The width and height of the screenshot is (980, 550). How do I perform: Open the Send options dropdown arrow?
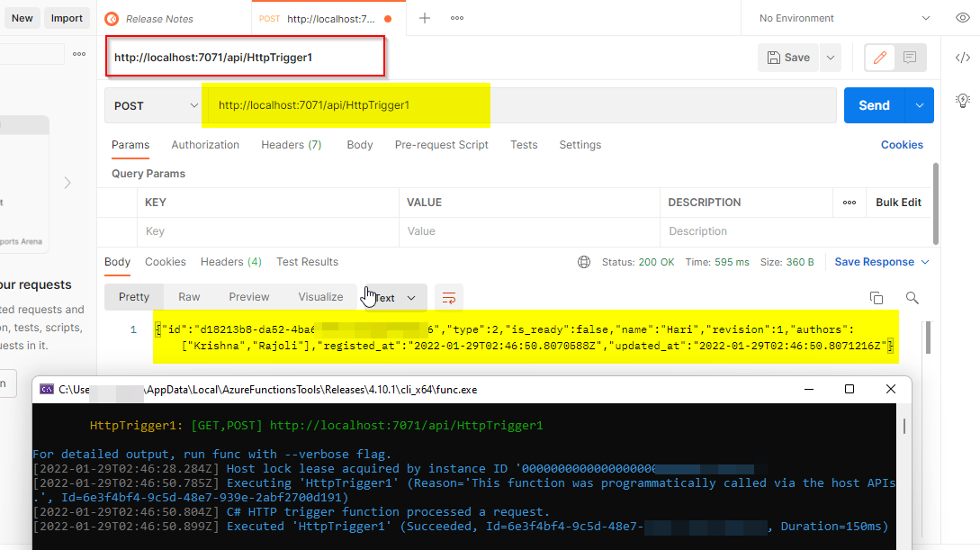click(920, 105)
